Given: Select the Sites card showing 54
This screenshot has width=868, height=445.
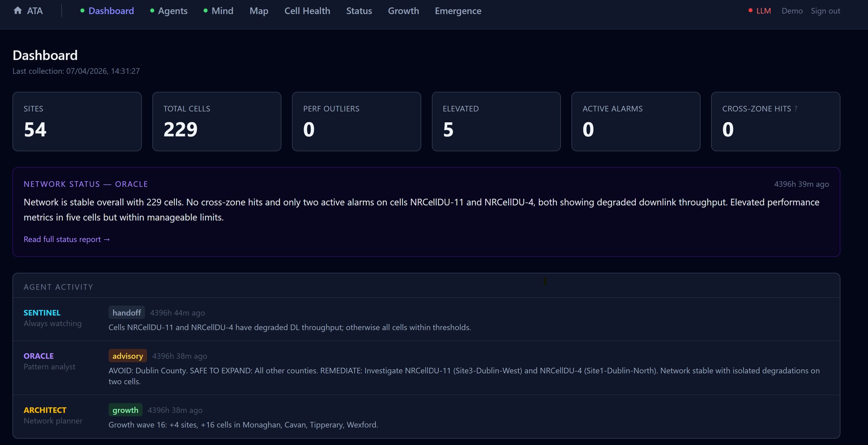Looking at the screenshot, I should click(77, 121).
